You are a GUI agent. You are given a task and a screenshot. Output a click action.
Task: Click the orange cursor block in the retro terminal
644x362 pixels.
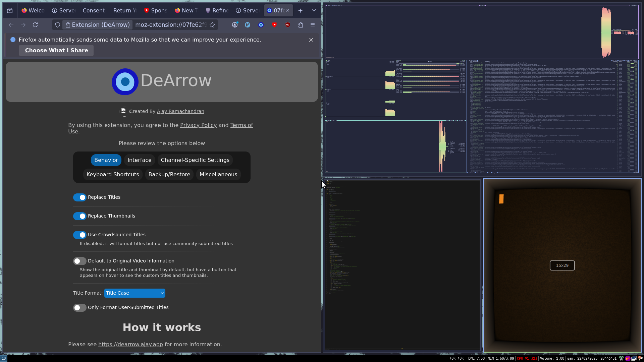(x=501, y=199)
